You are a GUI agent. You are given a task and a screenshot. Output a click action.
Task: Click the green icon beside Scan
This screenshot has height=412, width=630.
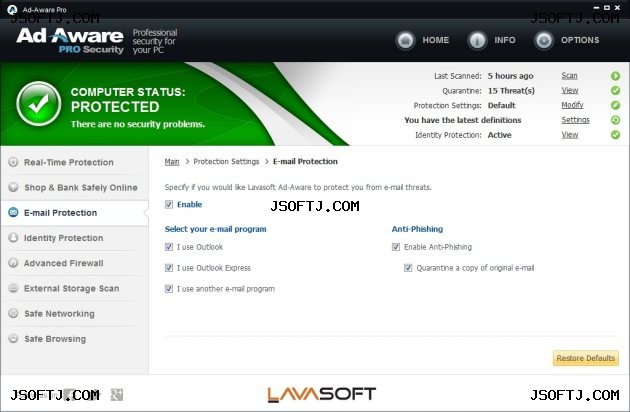[x=615, y=76]
